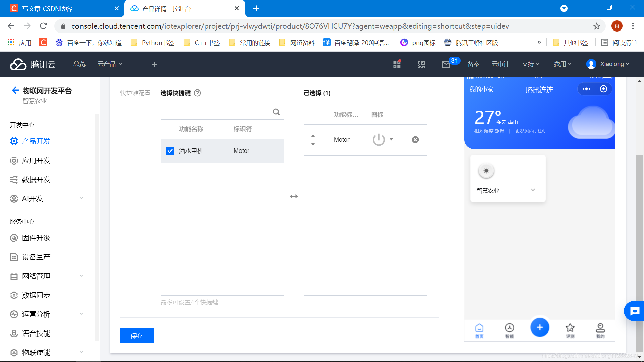Open the customer service chat bubble
Viewport: 644px width, 362px height.
(x=634, y=311)
